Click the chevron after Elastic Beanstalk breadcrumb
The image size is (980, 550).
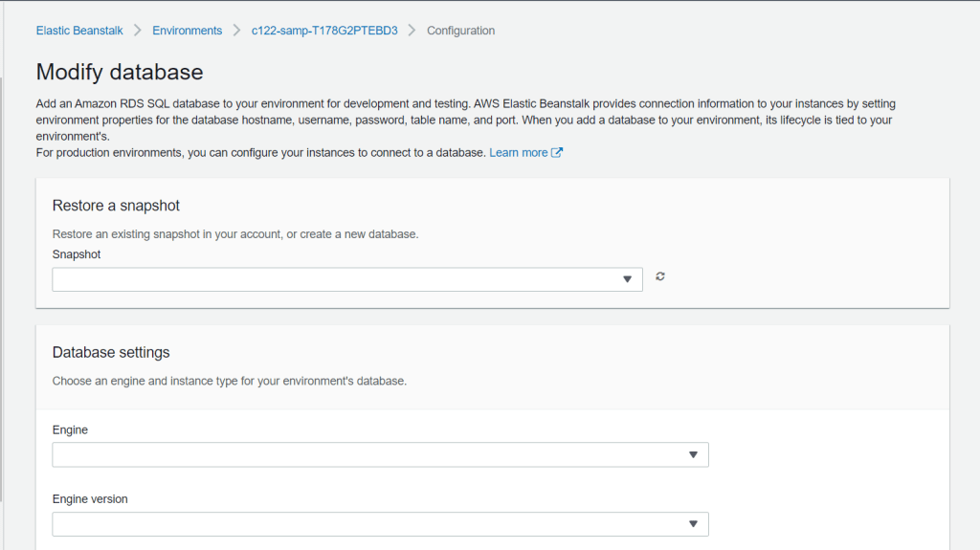click(138, 31)
